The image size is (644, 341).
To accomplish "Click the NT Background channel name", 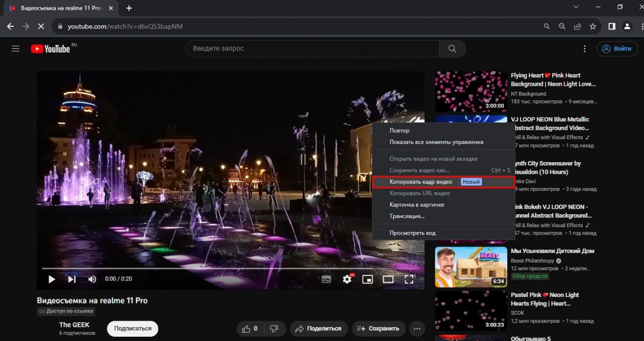I will 529,94.
